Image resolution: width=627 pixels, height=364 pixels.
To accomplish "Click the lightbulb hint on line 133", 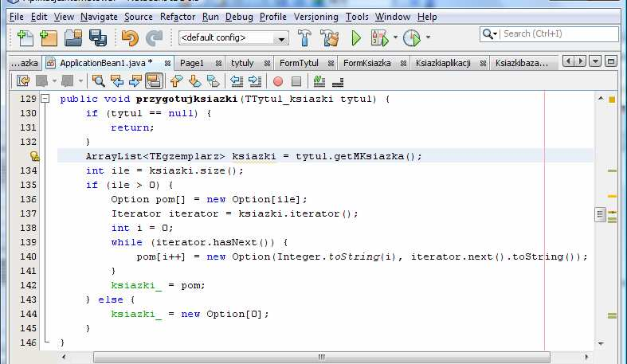I will [35, 156].
